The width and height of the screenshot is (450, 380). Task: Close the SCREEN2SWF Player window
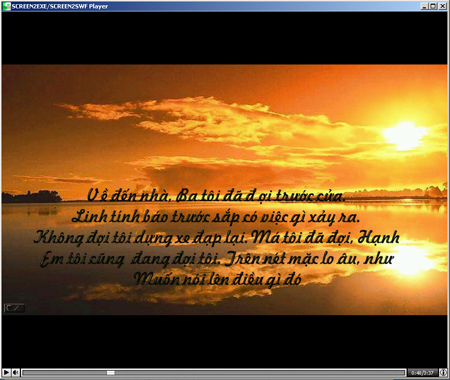[x=442, y=6]
